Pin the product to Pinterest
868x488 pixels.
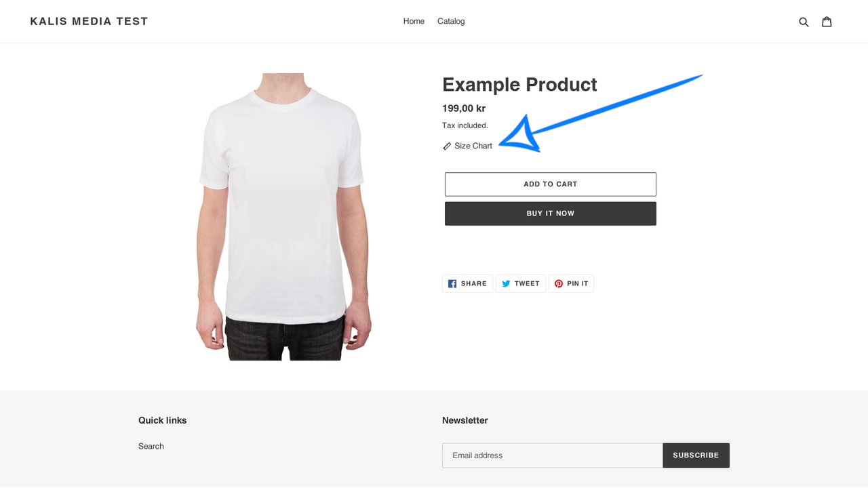point(571,283)
